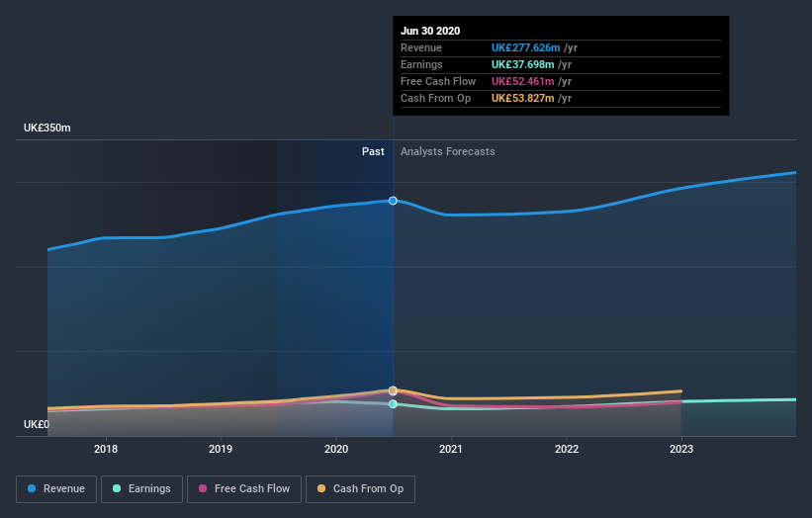This screenshot has height=518, width=812.
Task: Click the UK£37.698m earnings value
Action: click(522, 64)
